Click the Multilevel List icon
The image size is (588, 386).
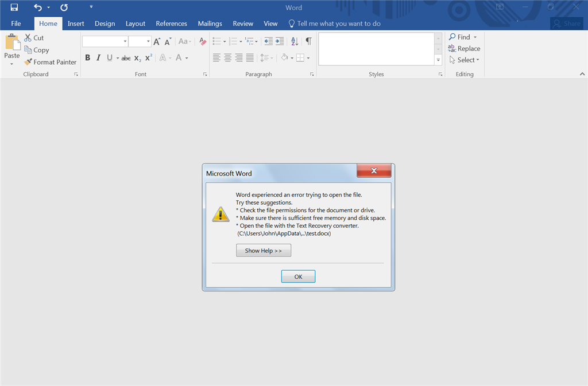[249, 41]
